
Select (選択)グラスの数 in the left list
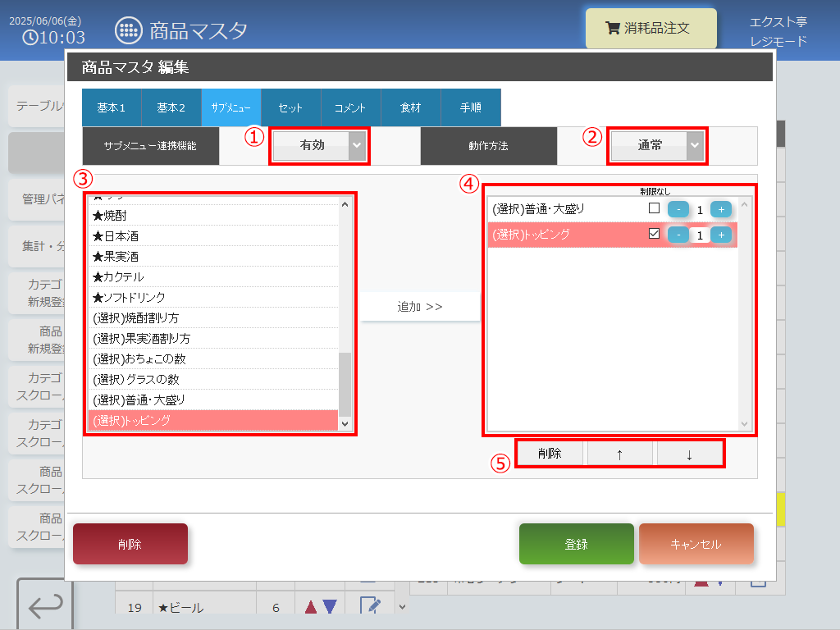click(213, 379)
